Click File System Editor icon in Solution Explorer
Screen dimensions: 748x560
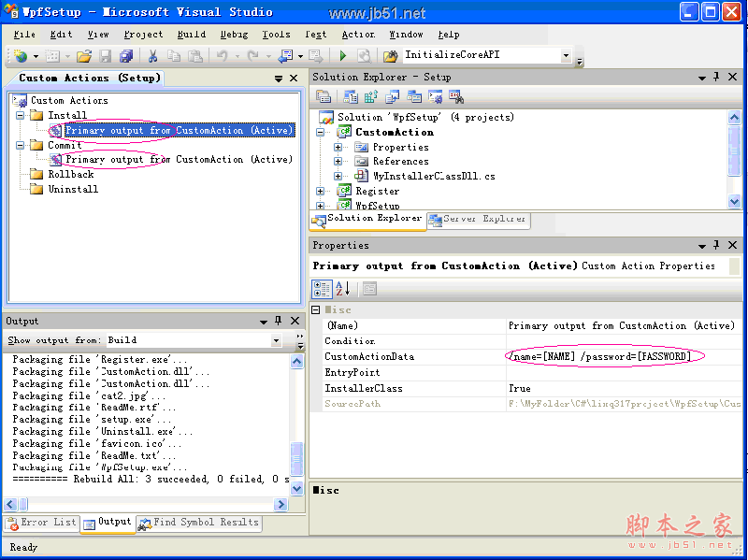351,97
